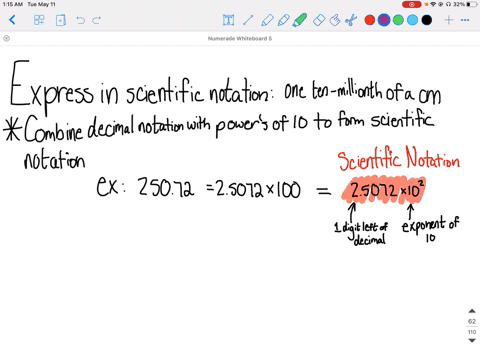The width and height of the screenshot is (480, 360).
Task: Undo the last stroke
Action: click(x=80, y=20)
